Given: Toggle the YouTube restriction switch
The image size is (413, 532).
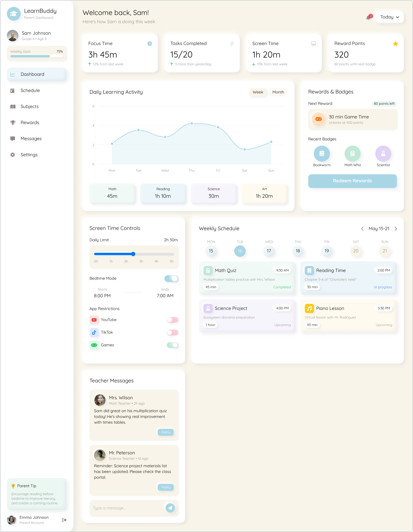Looking at the screenshot, I should coord(172,320).
